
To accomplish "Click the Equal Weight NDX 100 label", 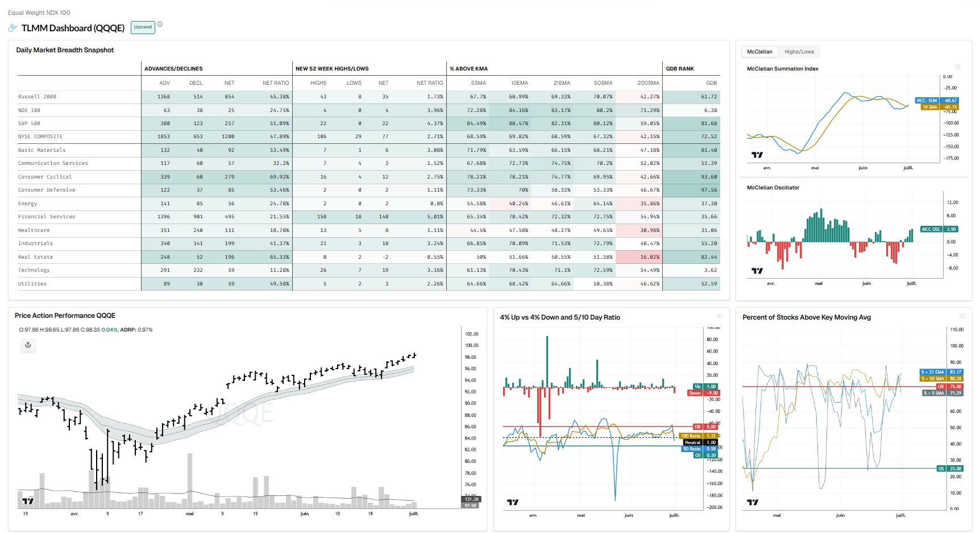I will click(39, 13).
